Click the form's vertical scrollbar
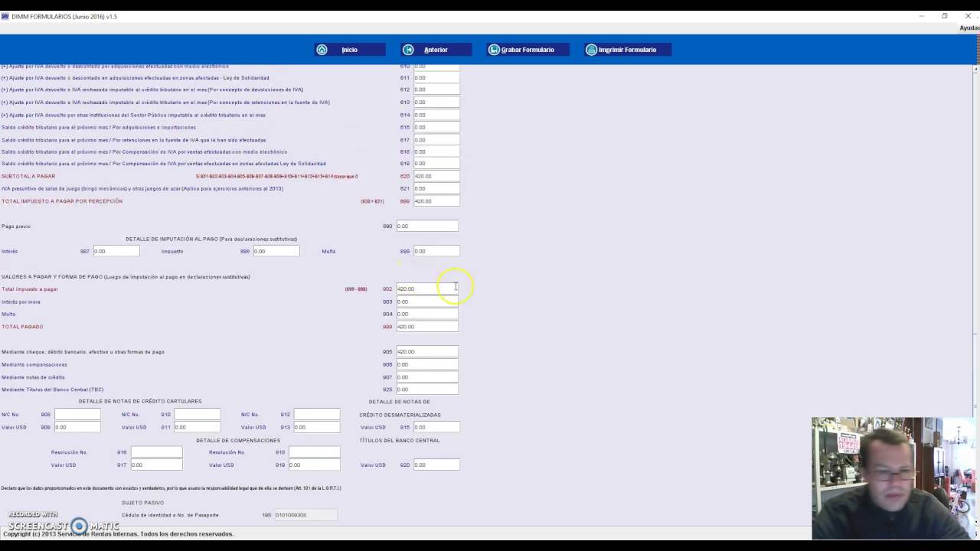Image resolution: width=980 pixels, height=551 pixels. click(x=975, y=295)
